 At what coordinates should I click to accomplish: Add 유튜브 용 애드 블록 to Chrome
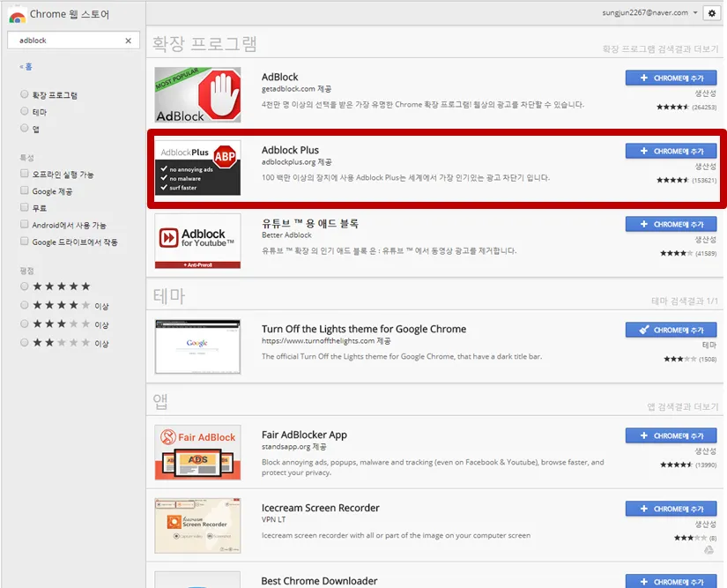tap(671, 225)
